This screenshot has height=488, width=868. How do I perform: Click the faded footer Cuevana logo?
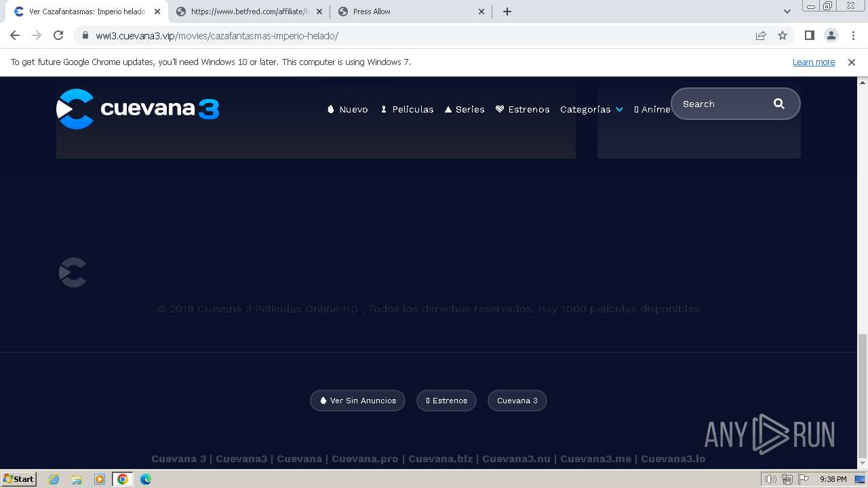(x=73, y=272)
